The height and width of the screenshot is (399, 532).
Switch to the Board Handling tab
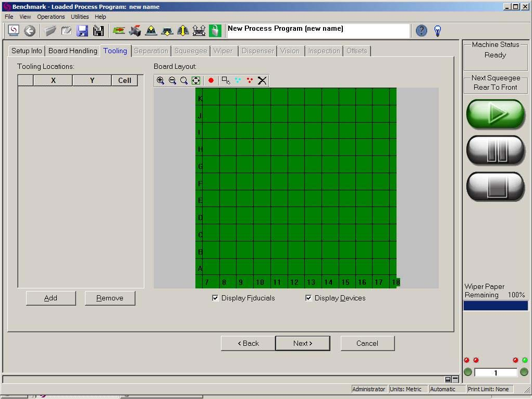(x=72, y=51)
